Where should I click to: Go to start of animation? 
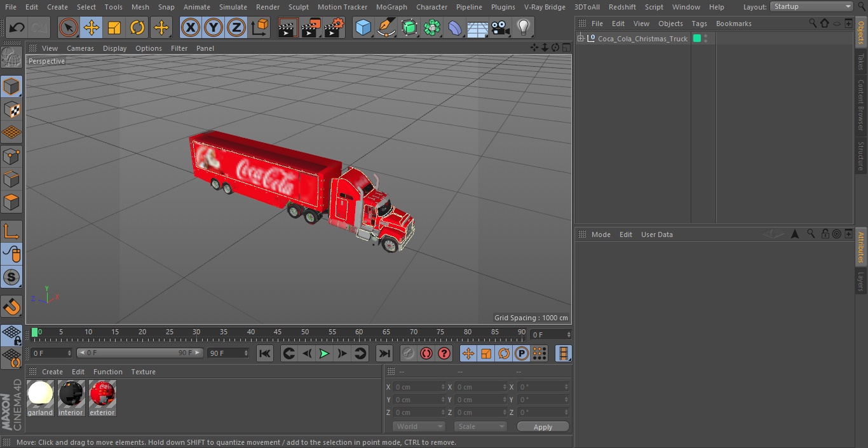(x=265, y=353)
